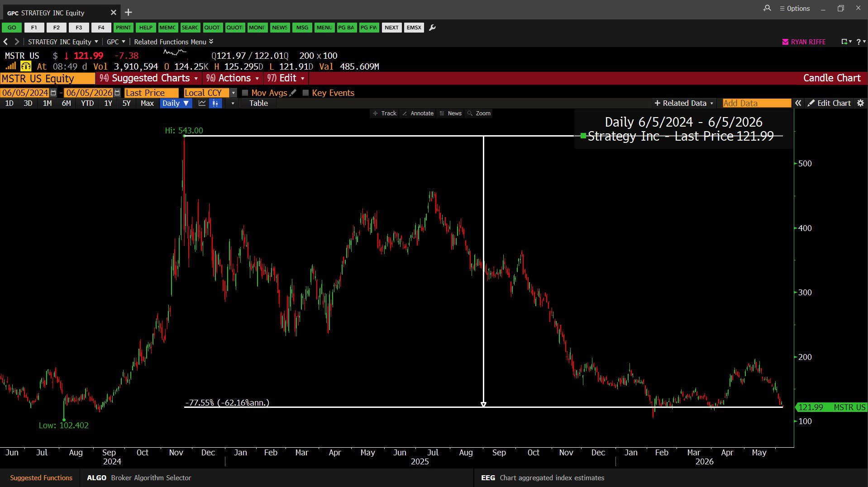
Task: Go forward with the right arrow icon
Action: tap(17, 42)
